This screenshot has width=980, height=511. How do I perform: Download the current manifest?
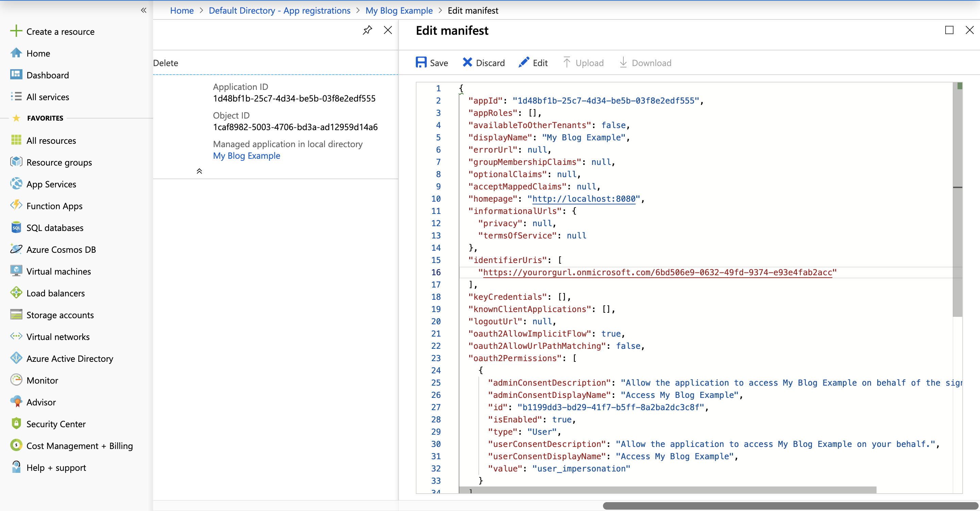tap(645, 62)
